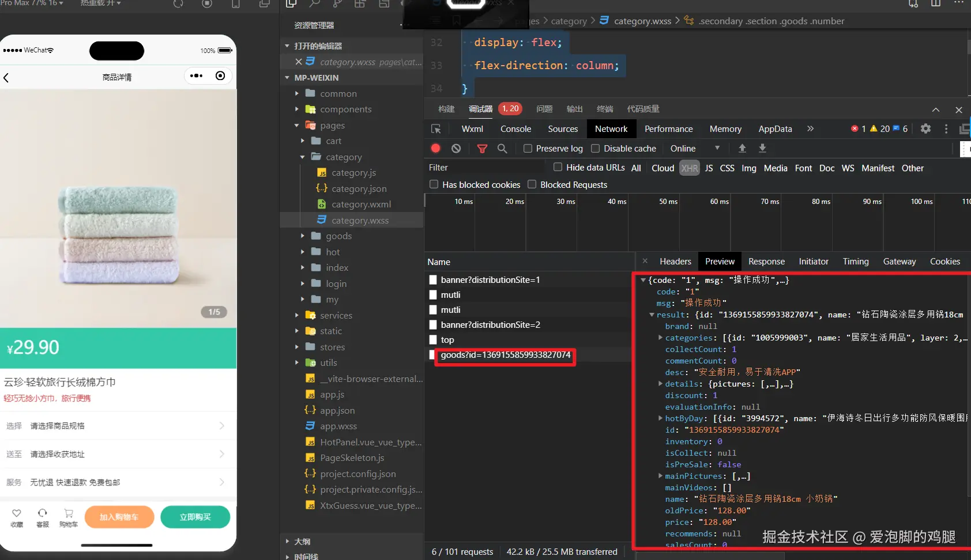Go back in the simulator page
This screenshot has width=971, height=560.
tap(6, 77)
